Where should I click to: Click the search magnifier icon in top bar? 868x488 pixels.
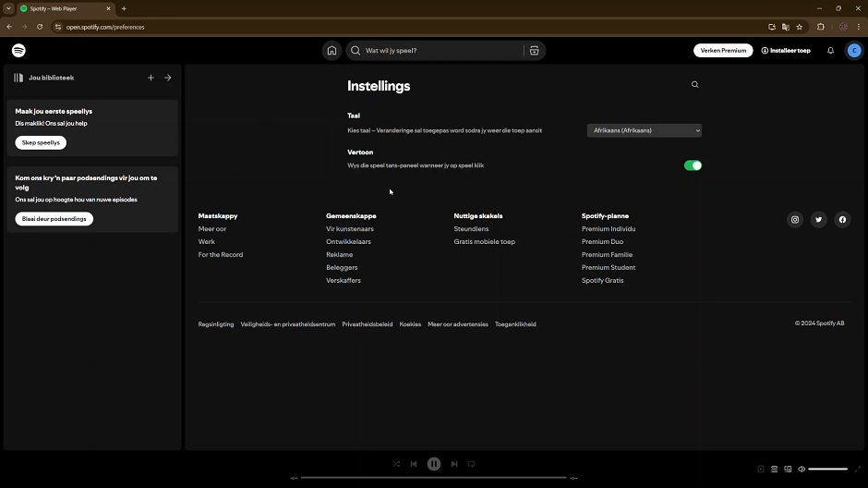tap(356, 51)
